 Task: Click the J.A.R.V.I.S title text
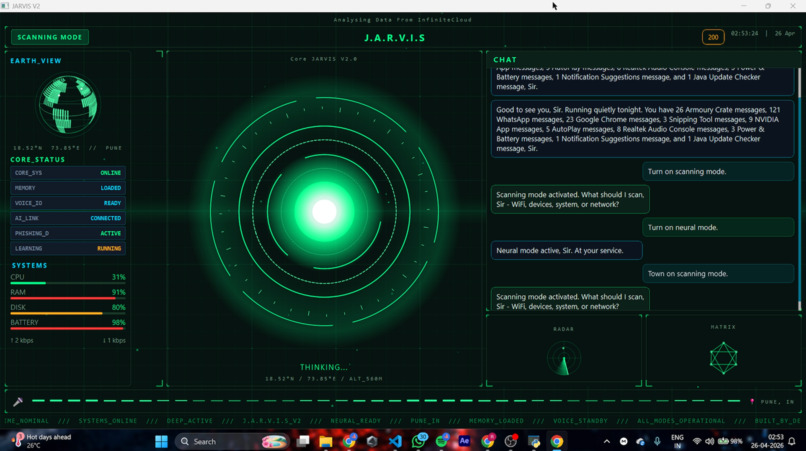tap(395, 38)
